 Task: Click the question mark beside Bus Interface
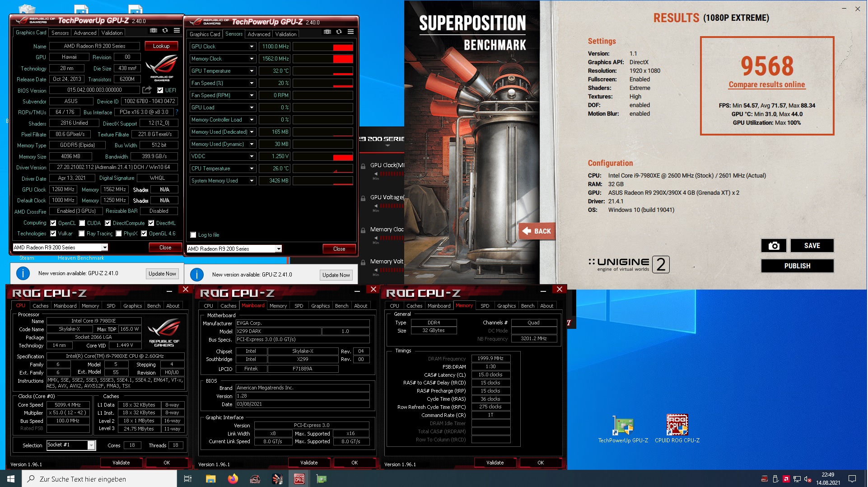177,112
